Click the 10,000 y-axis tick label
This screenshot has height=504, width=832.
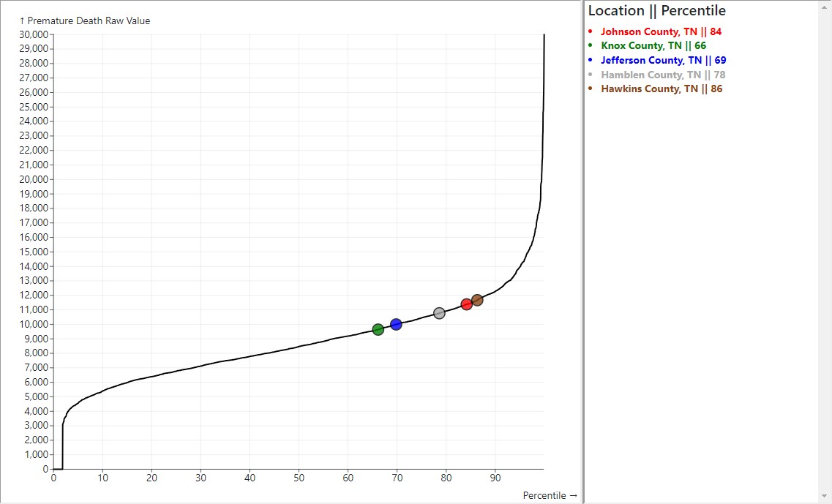click(34, 324)
